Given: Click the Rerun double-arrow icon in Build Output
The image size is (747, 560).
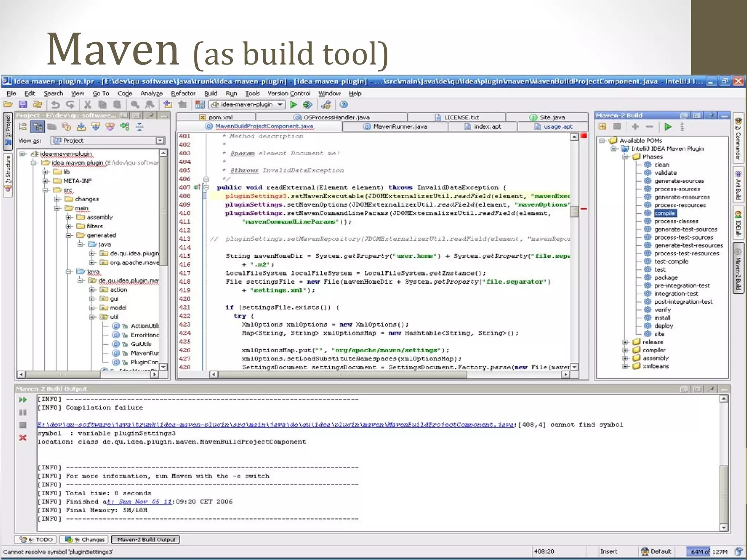Looking at the screenshot, I should (23, 400).
